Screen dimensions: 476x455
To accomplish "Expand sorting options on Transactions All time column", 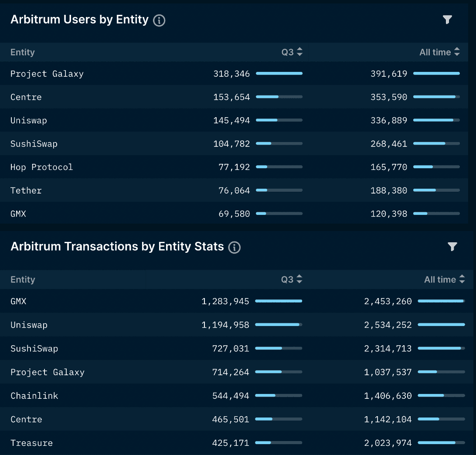I will pyautogui.click(x=461, y=279).
